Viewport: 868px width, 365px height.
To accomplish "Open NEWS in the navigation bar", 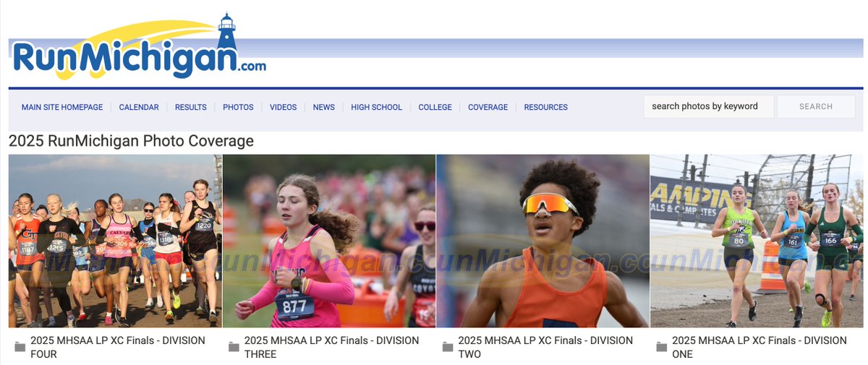I will [x=324, y=107].
